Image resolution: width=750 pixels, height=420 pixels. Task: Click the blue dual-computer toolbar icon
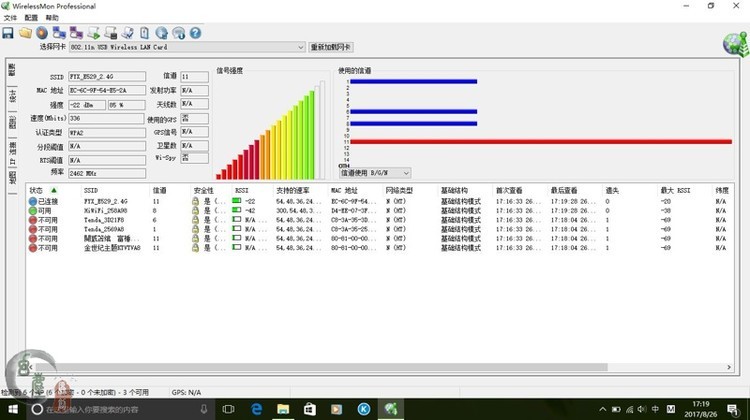click(59, 33)
